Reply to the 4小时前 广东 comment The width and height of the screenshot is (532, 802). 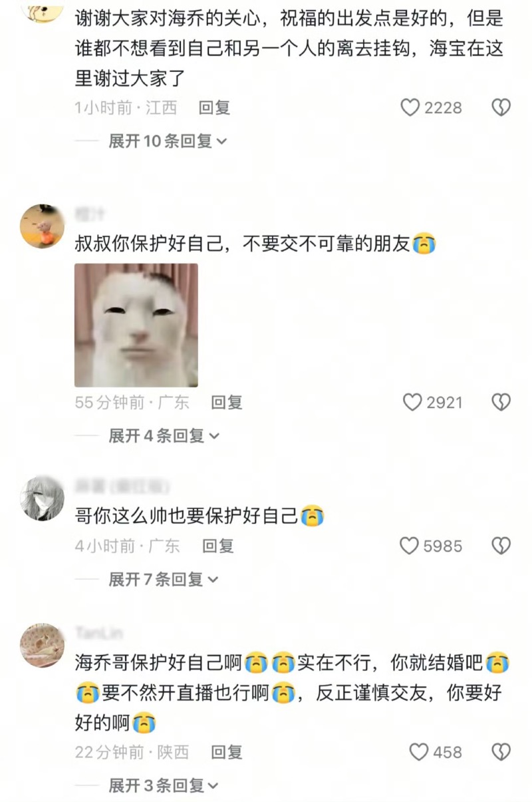pos(218,546)
